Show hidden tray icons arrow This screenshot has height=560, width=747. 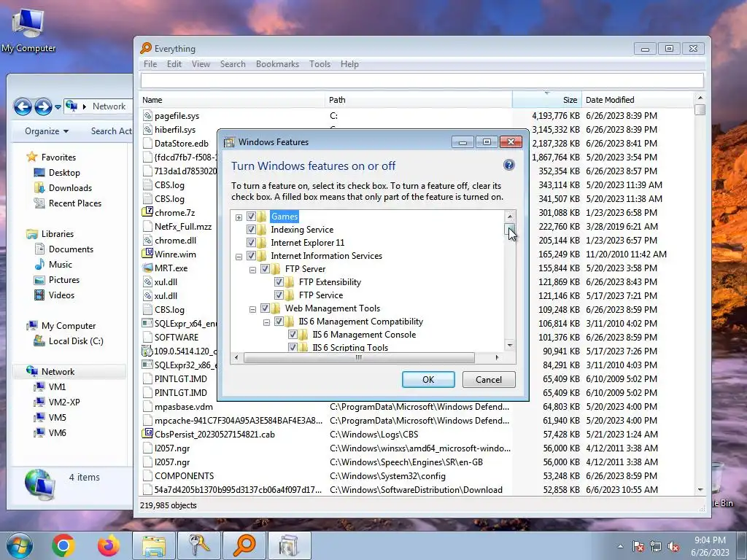click(620, 546)
